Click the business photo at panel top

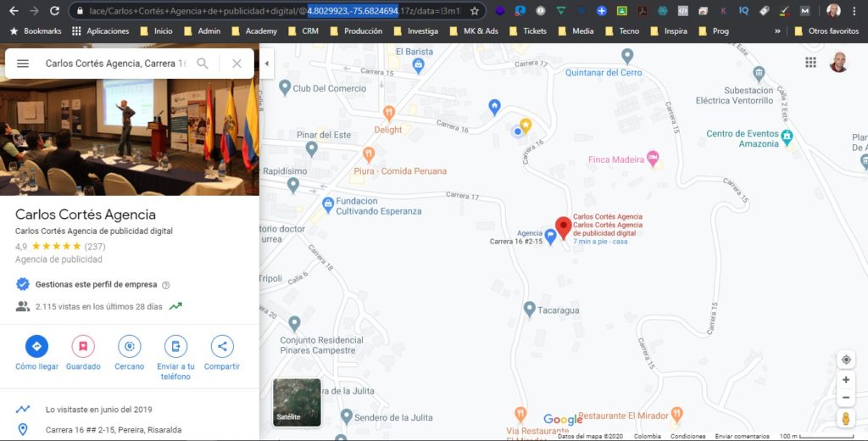(x=130, y=137)
